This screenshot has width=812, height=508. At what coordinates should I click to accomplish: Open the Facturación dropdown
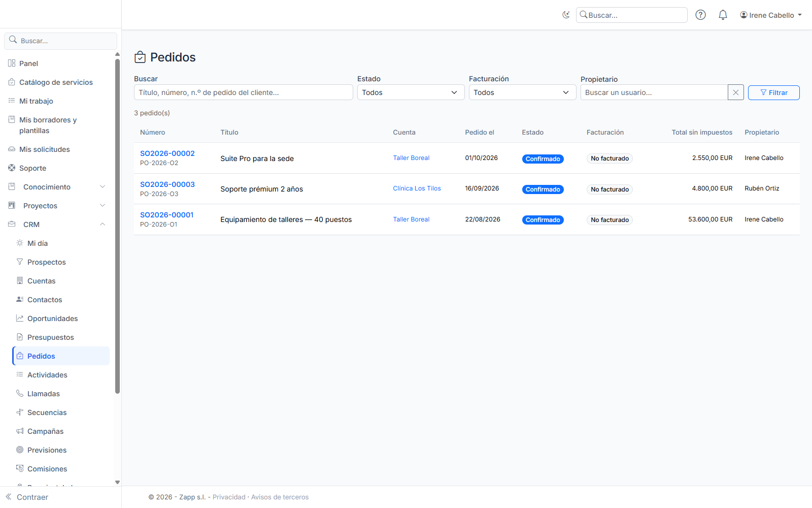point(522,92)
